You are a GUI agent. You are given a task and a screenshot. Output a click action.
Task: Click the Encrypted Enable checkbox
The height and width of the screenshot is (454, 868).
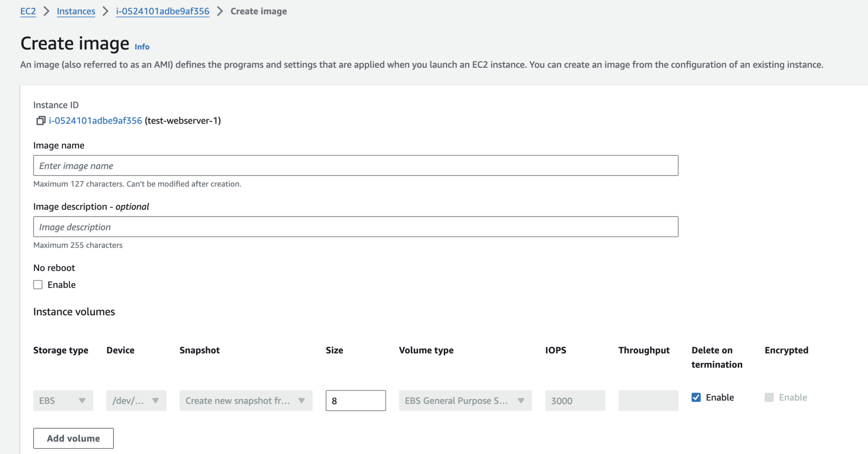(769, 397)
